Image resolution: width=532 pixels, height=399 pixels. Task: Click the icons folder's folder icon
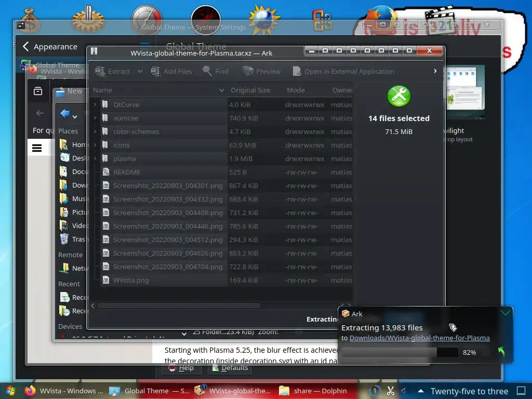[x=105, y=145]
